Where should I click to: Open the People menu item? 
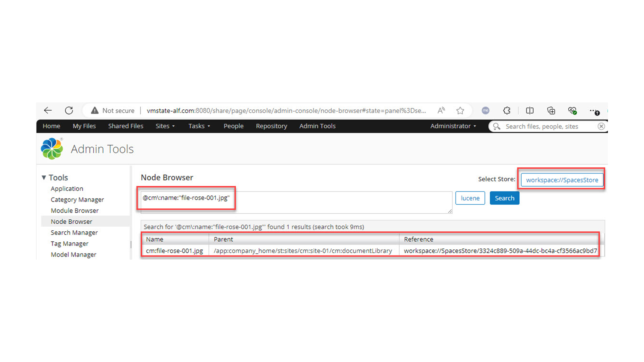233,126
